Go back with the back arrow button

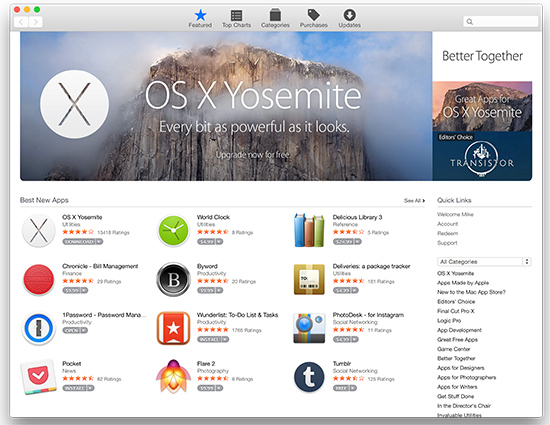tap(21, 22)
